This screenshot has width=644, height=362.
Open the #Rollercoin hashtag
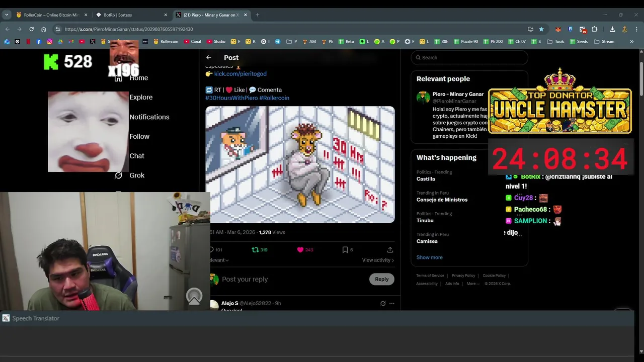[274, 98]
